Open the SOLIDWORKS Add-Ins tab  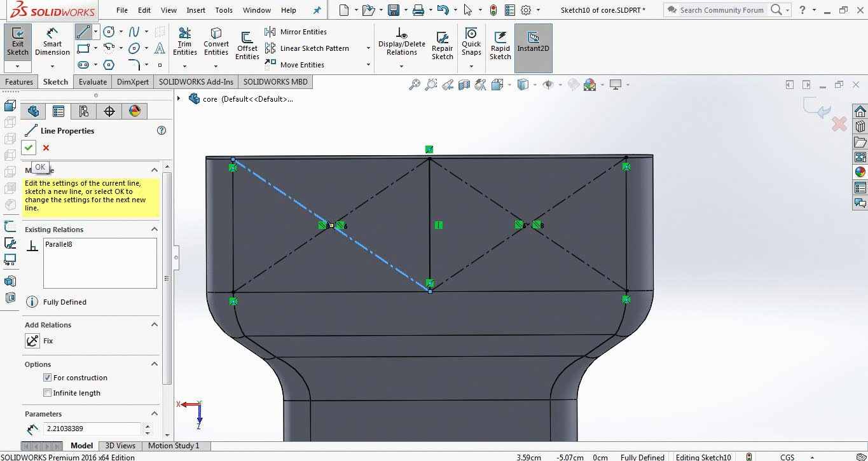[x=196, y=82]
